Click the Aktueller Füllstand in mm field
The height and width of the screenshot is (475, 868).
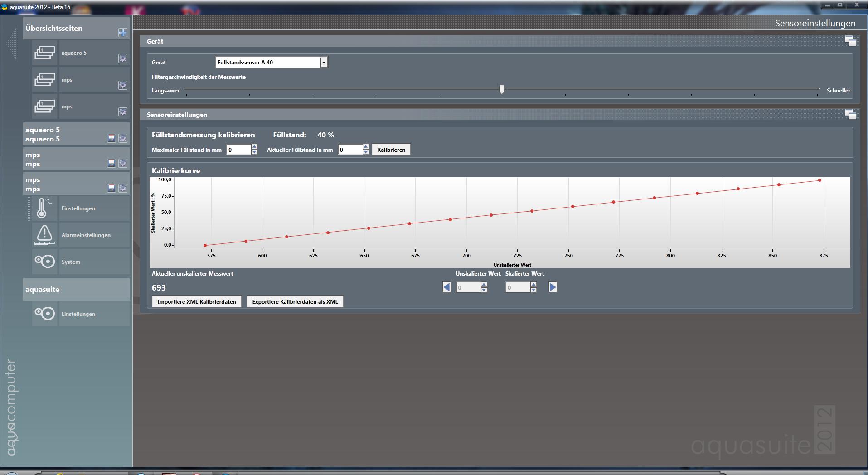(350, 150)
